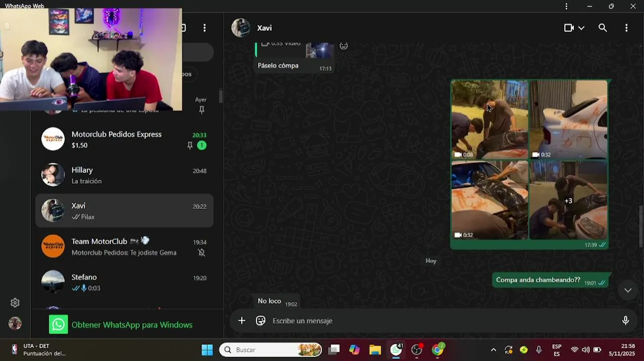Open Task View on taskbar
This screenshot has width=644, height=361.
click(334, 350)
